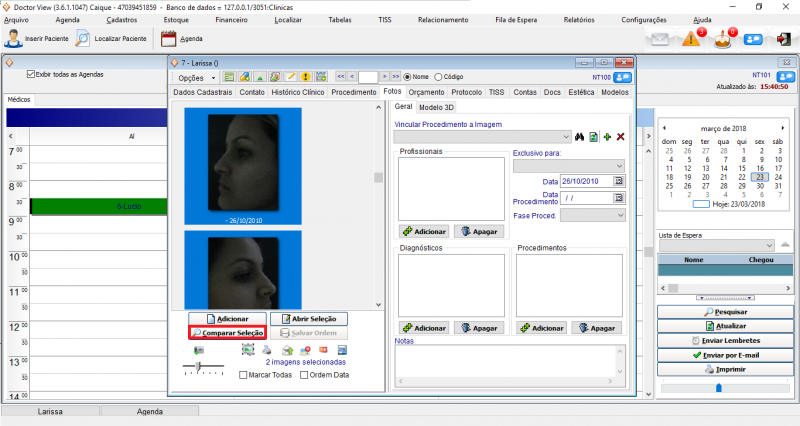Select the first profile photo thumbnail
The width and height of the screenshot is (800, 426).
243,163
